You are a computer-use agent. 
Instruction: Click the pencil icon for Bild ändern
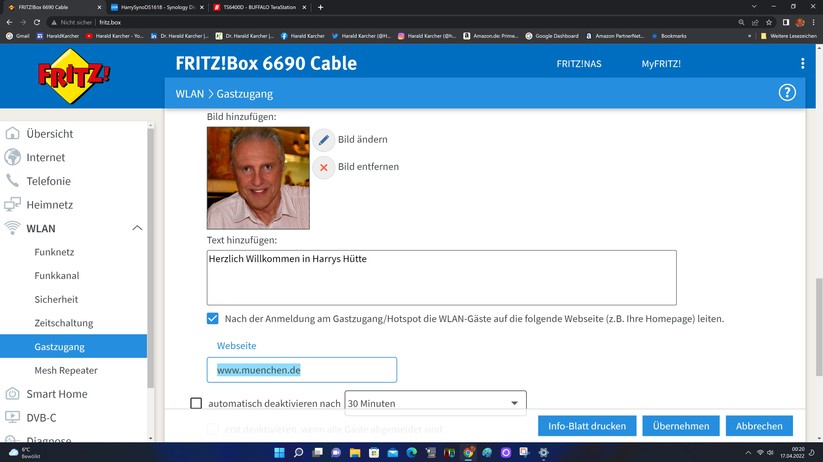click(324, 140)
